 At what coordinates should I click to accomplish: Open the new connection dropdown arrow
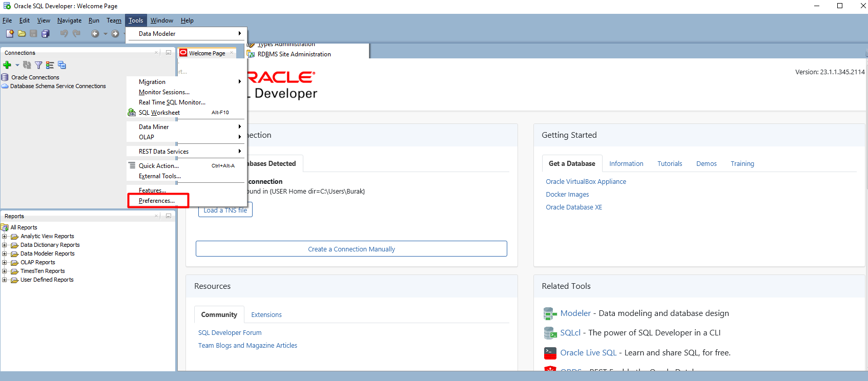(17, 65)
